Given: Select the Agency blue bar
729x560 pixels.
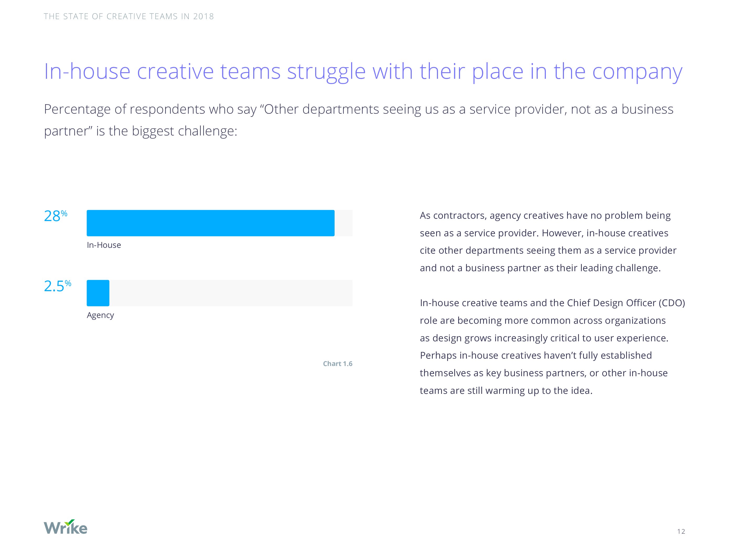Looking at the screenshot, I should coord(98,293).
